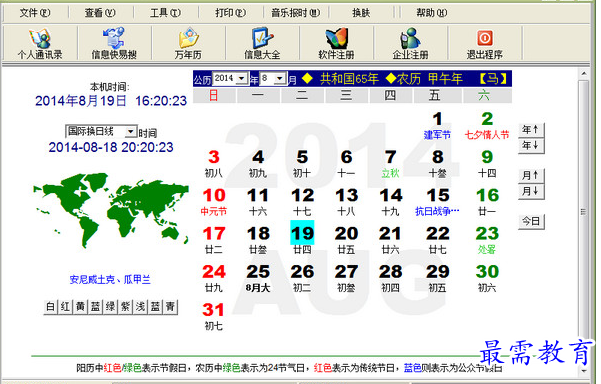The image size is (601, 384).
Task: Expand the month dropdown showing 8
Action: click(280, 79)
